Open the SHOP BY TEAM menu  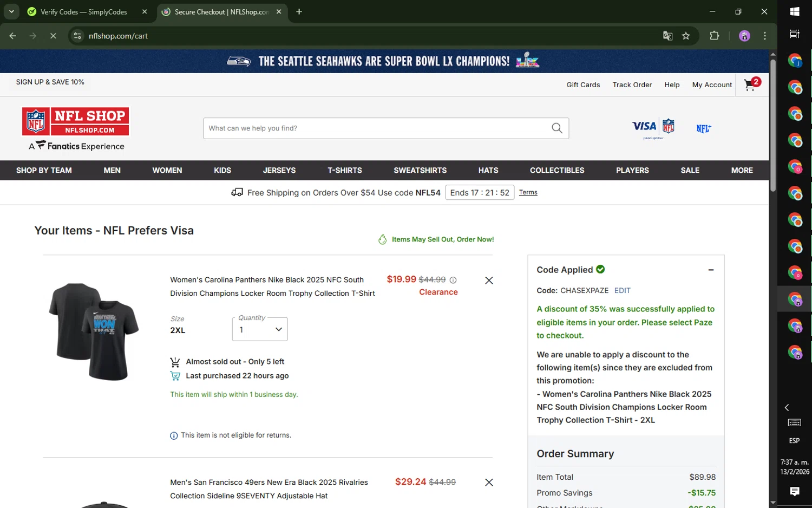click(x=44, y=170)
